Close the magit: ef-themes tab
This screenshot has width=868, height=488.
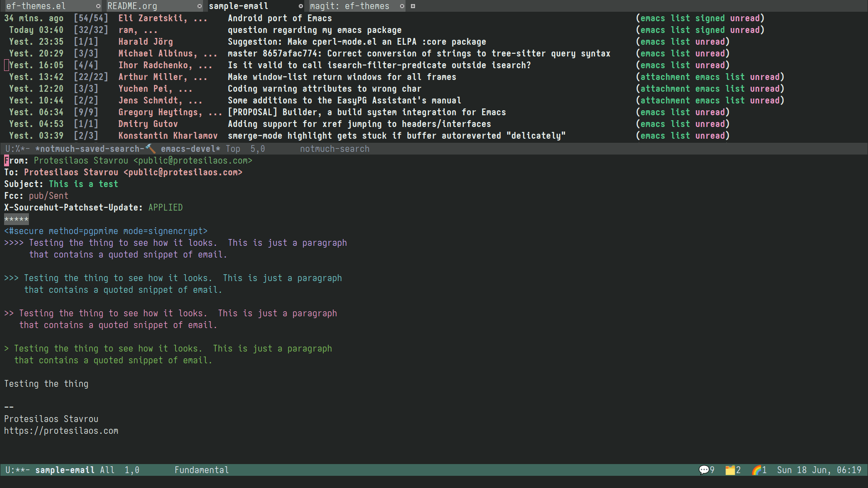tap(402, 6)
